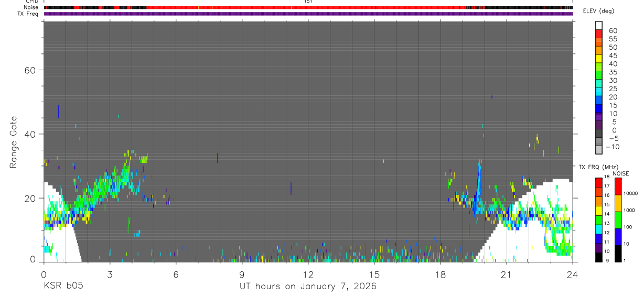Click the black segment of NOISE scale
Viewport: 644px width, 297px height.
618,254
